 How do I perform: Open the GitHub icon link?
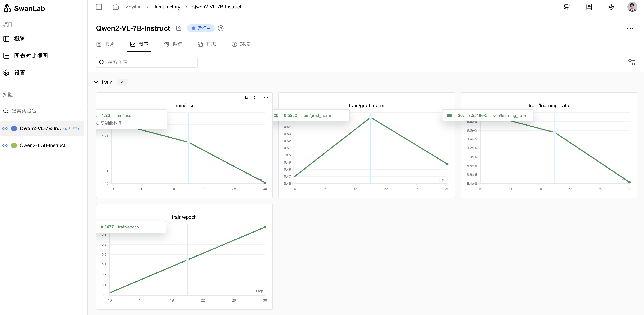pyautogui.click(x=567, y=7)
